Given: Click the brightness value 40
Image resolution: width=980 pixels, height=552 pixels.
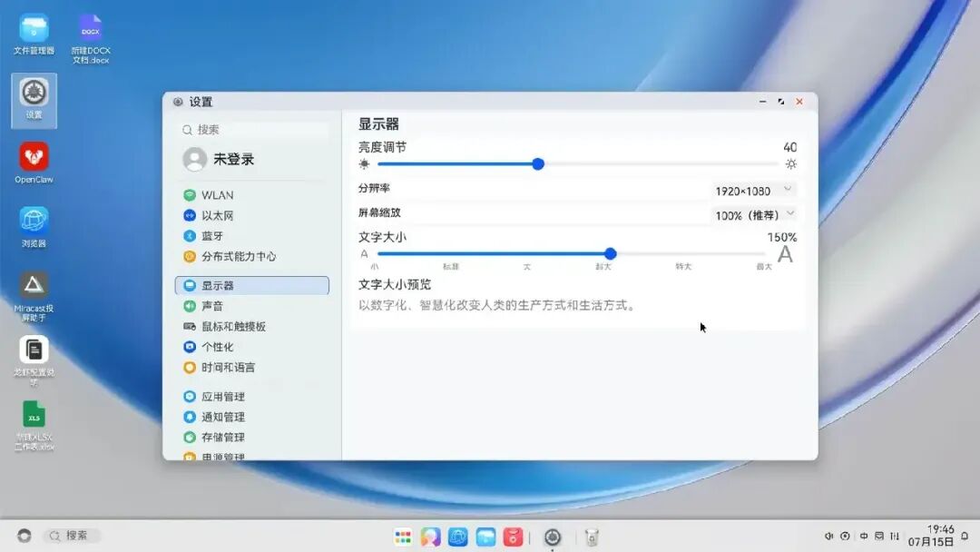Looking at the screenshot, I should (x=790, y=148).
